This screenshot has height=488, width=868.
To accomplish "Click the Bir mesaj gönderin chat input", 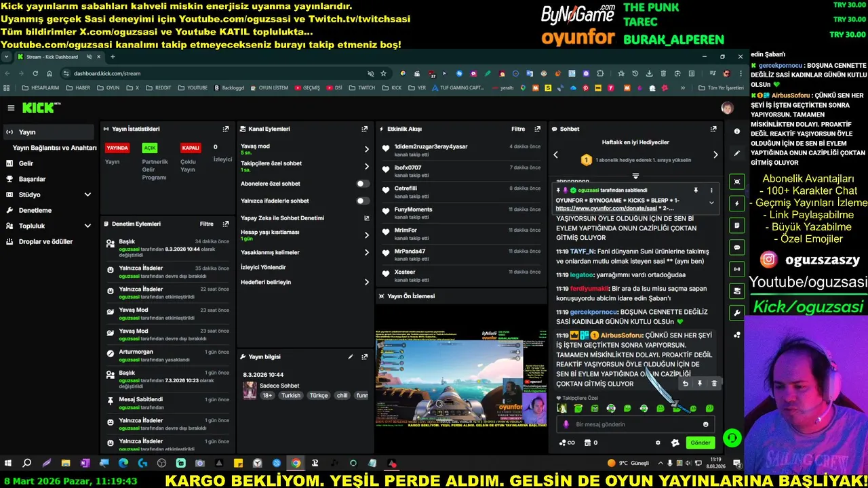I will click(636, 424).
